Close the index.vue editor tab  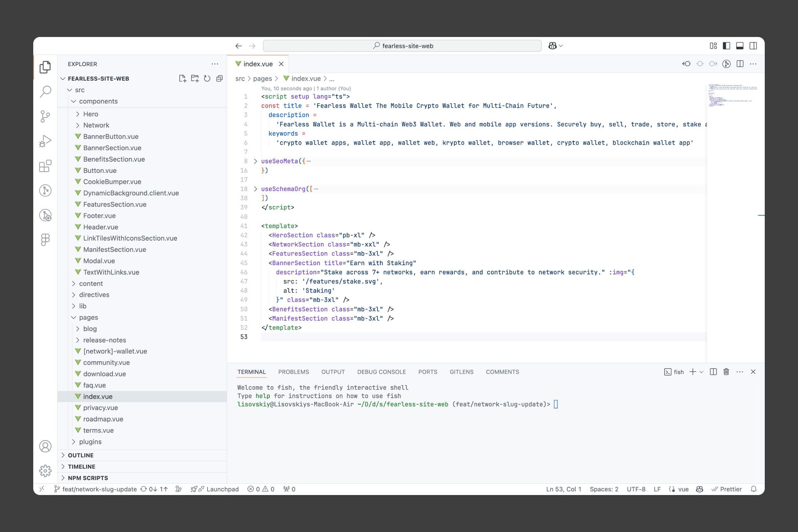coord(281,64)
